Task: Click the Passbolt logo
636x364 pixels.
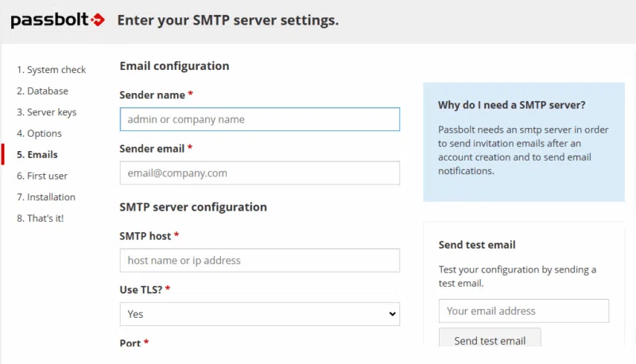Action: click(x=57, y=20)
